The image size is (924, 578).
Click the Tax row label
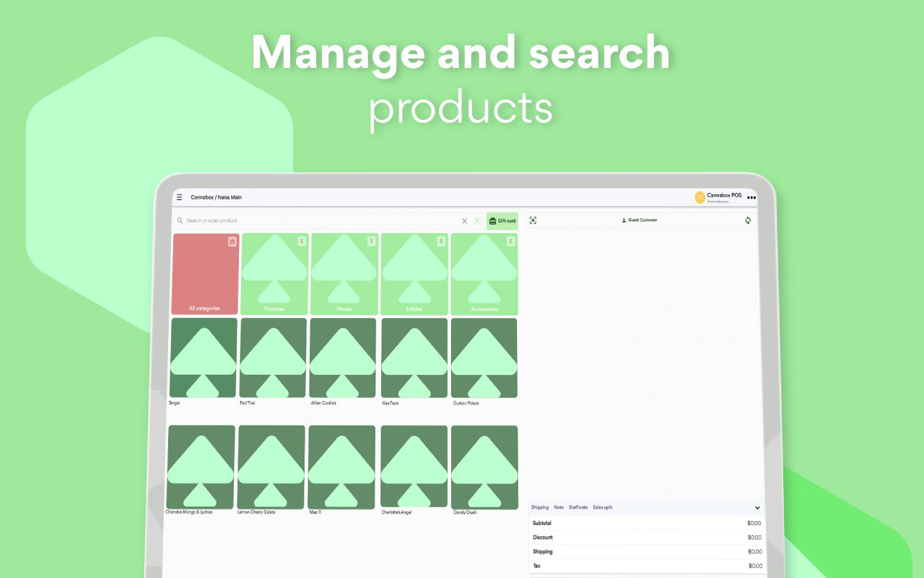[x=536, y=566]
